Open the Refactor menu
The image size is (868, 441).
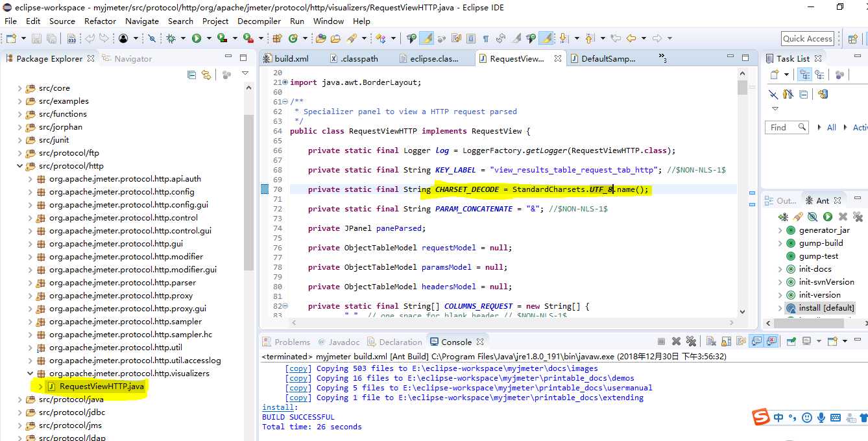[100, 21]
